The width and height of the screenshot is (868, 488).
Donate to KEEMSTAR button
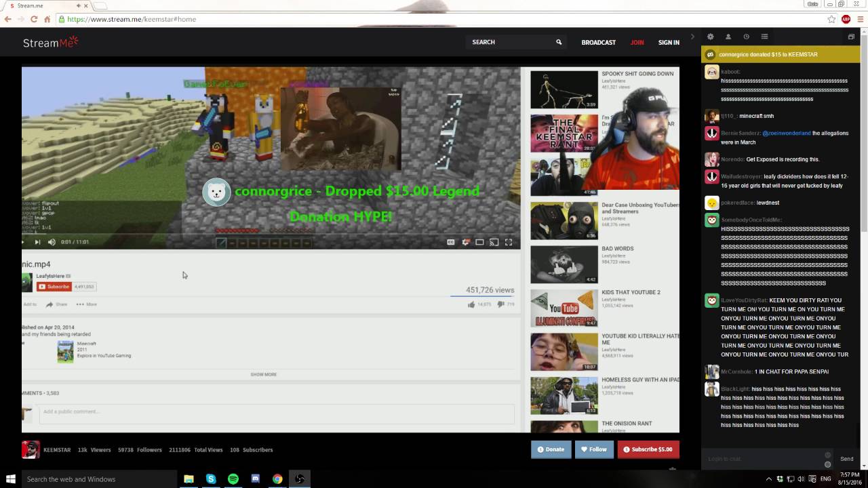coord(551,449)
